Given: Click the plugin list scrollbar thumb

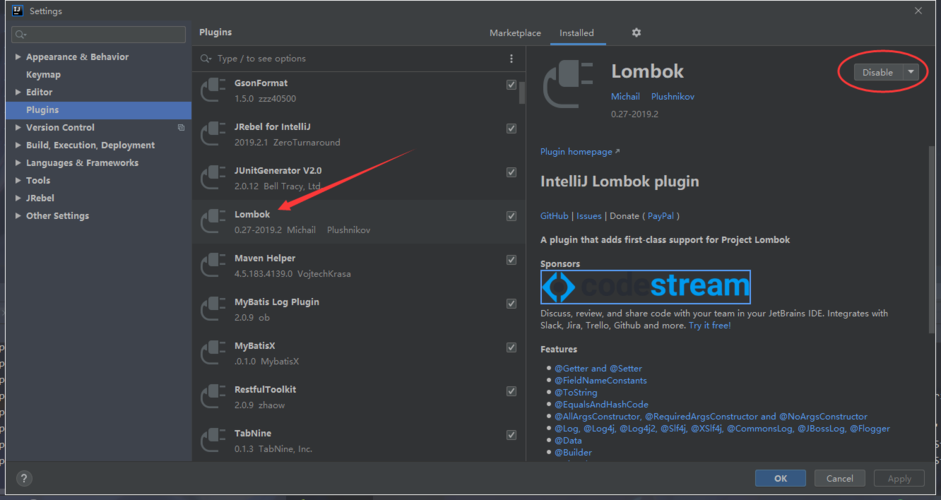Looking at the screenshot, I should 522,92.
